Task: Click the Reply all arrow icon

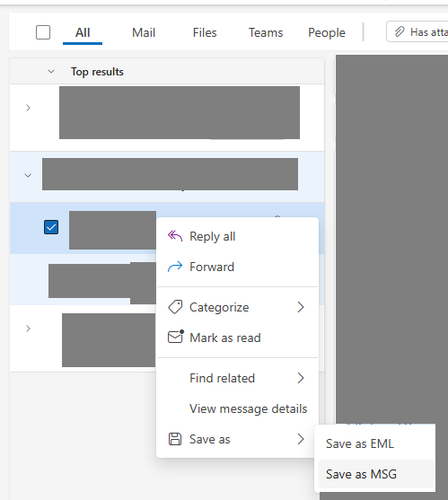Action: click(175, 236)
